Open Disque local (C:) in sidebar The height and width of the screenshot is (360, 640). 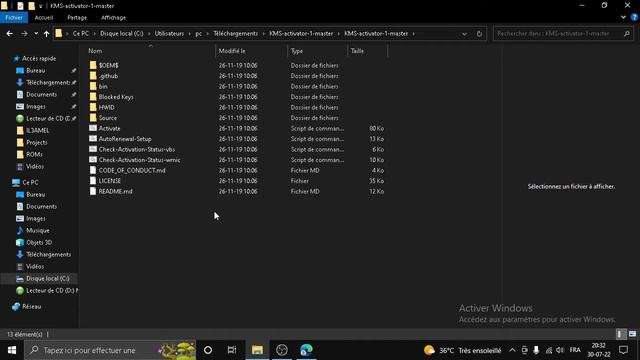(x=47, y=278)
